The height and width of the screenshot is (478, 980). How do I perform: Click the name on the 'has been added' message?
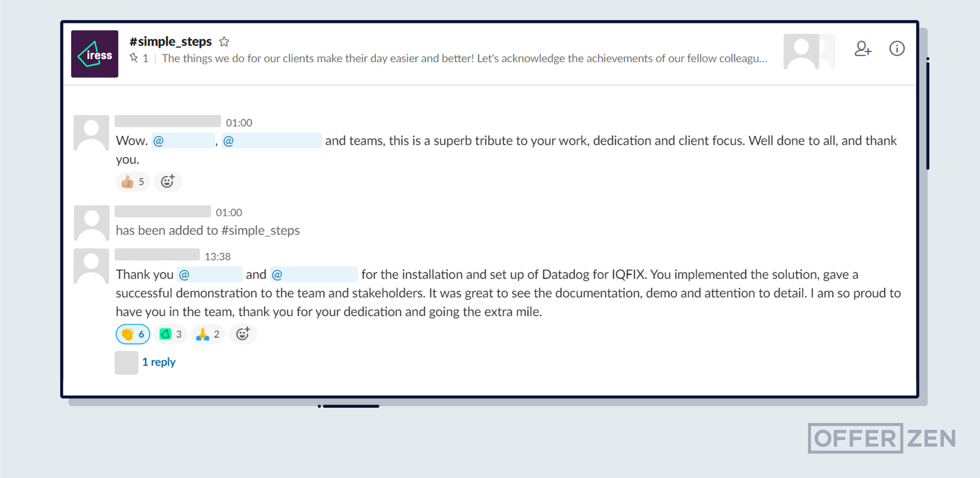[x=163, y=211]
